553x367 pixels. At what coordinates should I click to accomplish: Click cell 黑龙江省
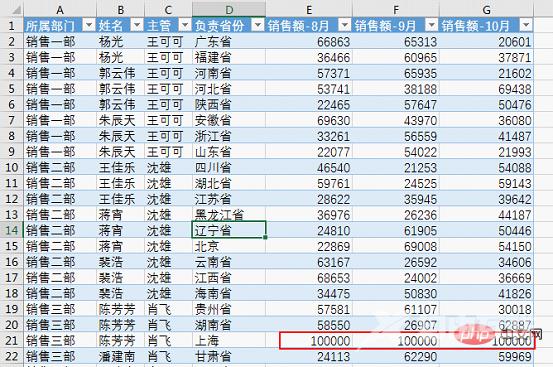229,214
